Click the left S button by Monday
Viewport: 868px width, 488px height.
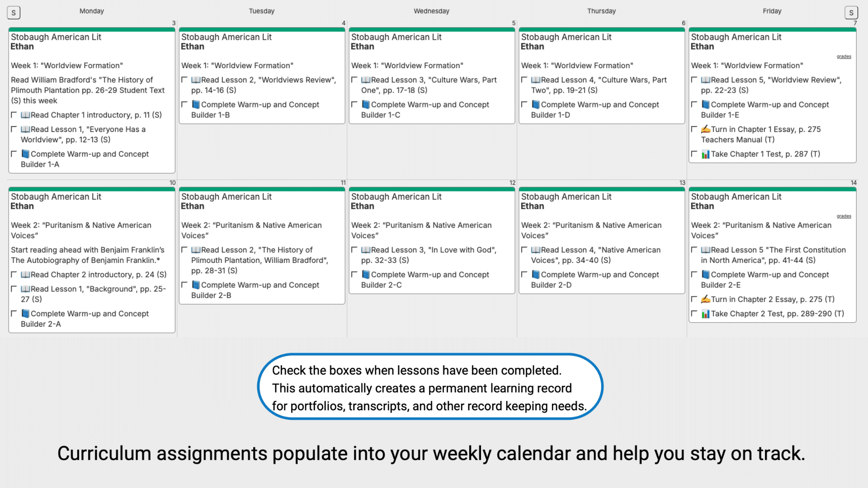coord(14,13)
